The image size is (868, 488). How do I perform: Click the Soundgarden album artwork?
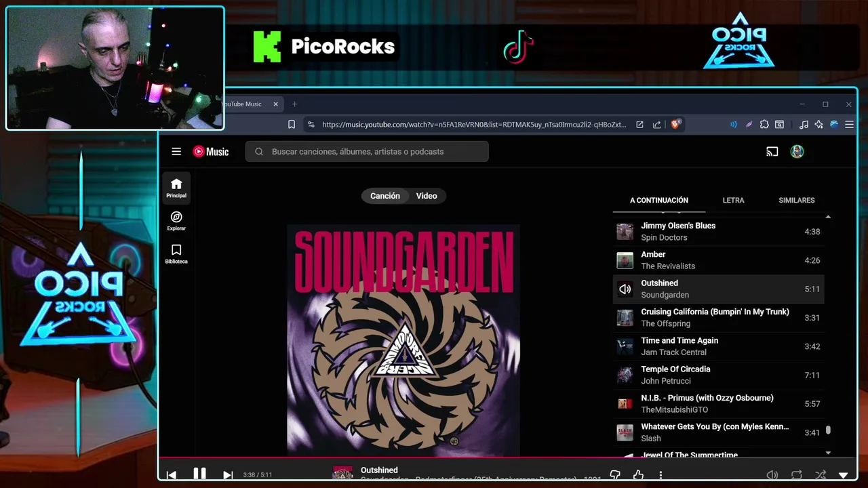(403, 340)
